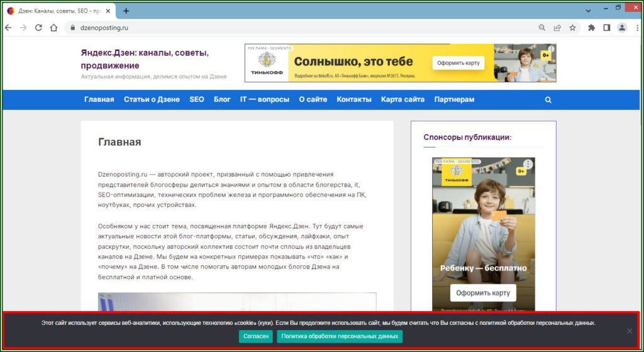Open the zoom magnifier in address bar

coord(542,28)
